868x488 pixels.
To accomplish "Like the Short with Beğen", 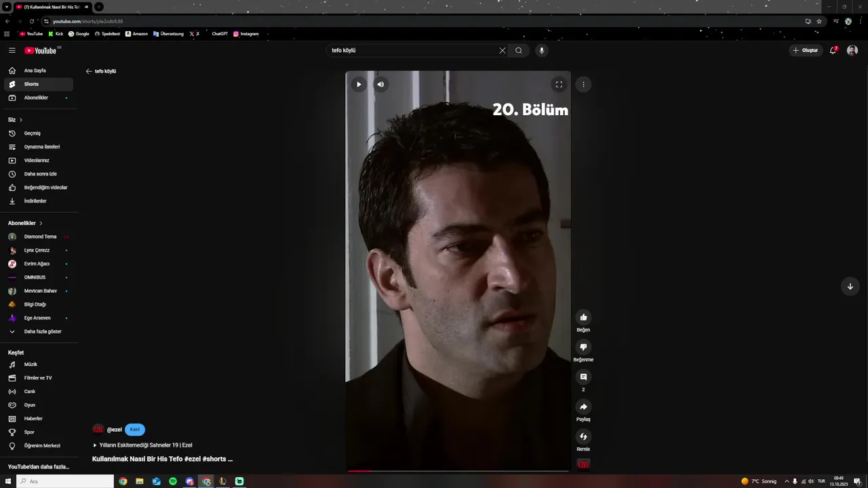I will tap(583, 317).
